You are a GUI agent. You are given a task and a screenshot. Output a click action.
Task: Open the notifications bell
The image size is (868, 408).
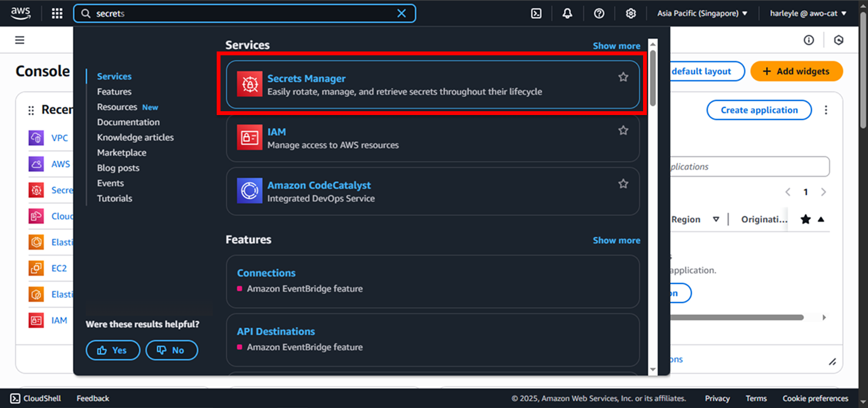[567, 13]
